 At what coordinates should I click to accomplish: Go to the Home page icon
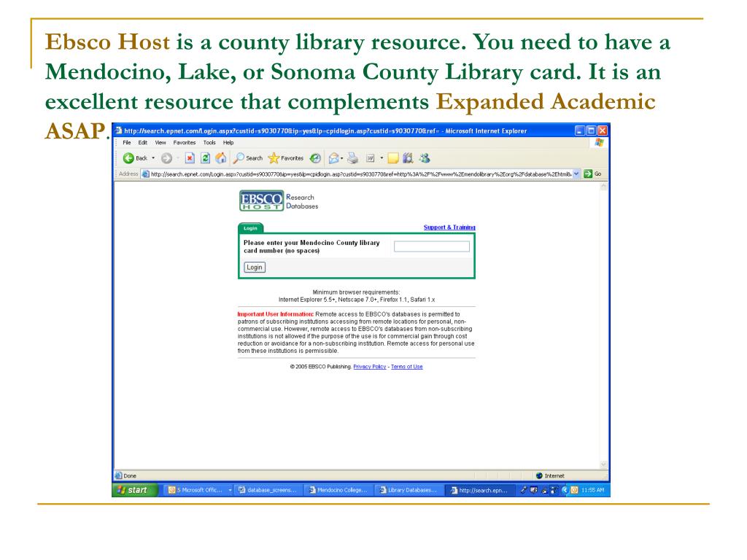tap(220, 158)
